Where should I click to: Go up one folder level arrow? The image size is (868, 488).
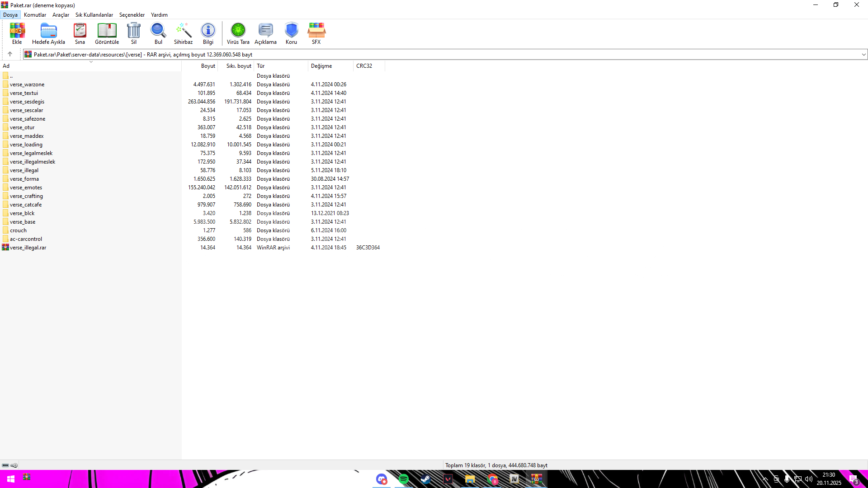click(10, 54)
